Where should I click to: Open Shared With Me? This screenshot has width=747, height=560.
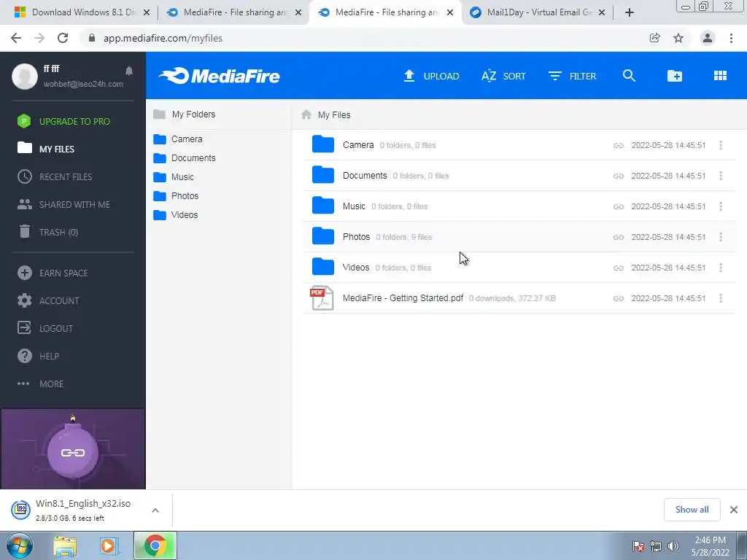[63, 204]
